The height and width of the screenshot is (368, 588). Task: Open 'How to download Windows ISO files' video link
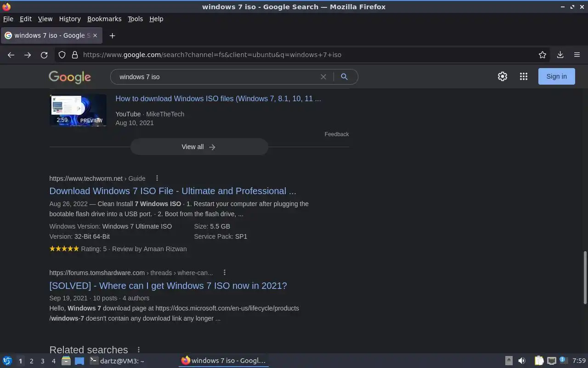coord(218,98)
